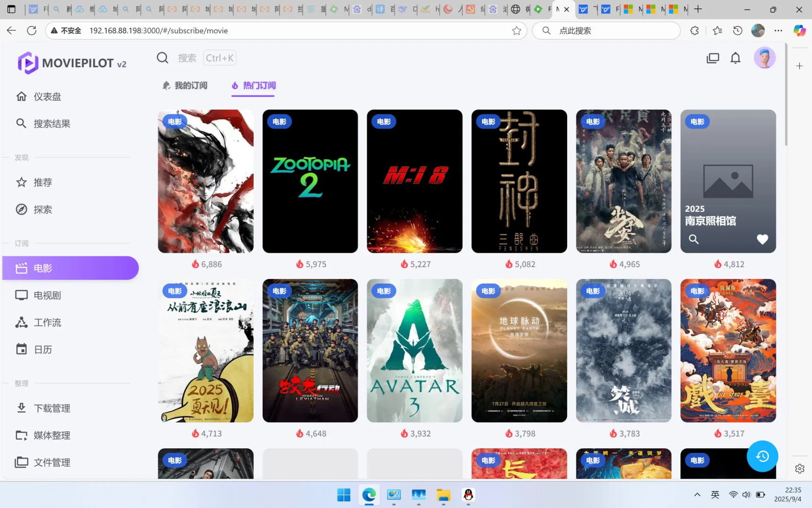Open the 地球脉动 poster
Image resolution: width=812 pixels, height=508 pixels.
pos(519,350)
